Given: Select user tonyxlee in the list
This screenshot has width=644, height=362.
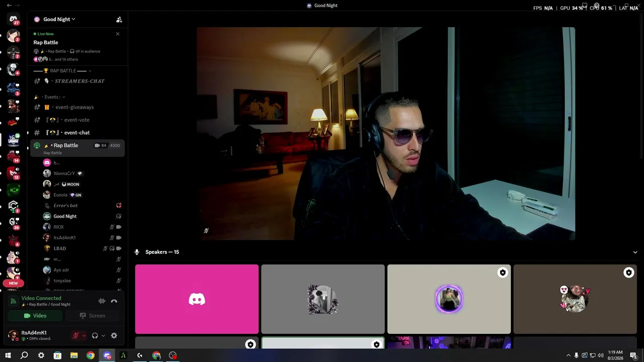Looking at the screenshot, I should [x=62, y=281].
